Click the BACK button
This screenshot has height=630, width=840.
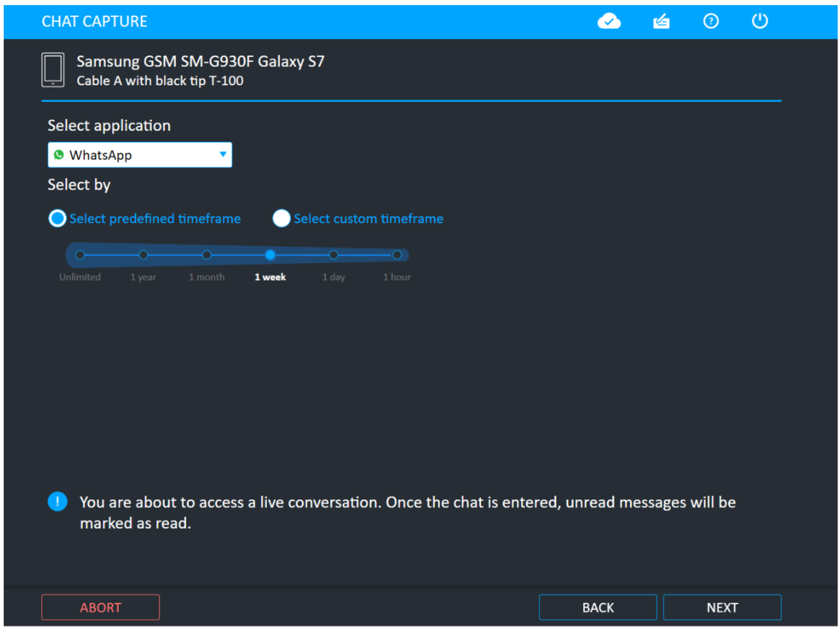click(x=598, y=607)
